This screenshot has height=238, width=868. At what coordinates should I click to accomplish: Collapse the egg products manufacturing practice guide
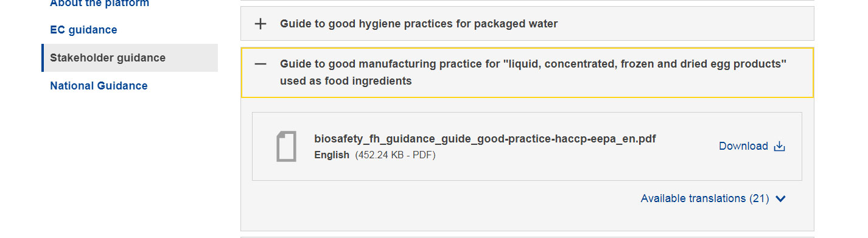(527, 72)
